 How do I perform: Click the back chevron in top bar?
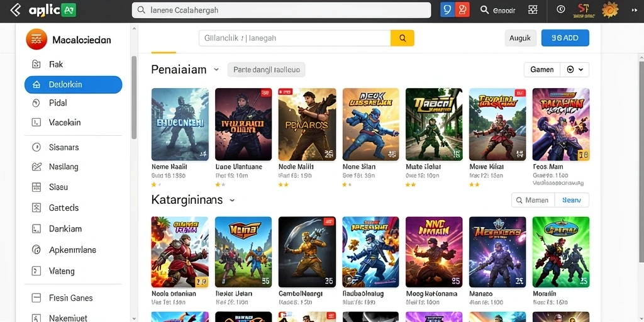[x=15, y=10]
